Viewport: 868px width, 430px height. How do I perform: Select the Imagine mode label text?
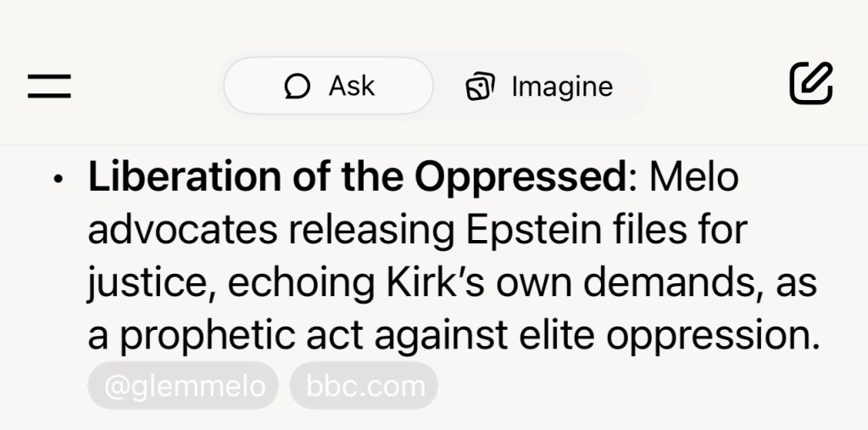pos(561,87)
